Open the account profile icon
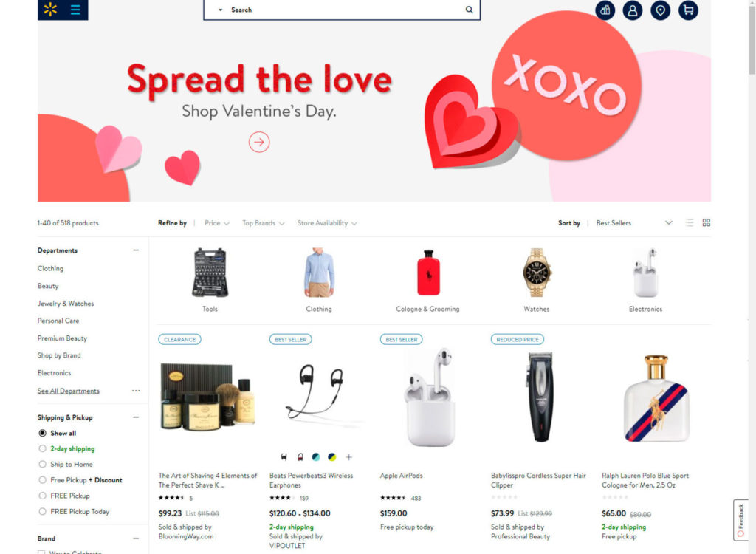 coord(633,10)
